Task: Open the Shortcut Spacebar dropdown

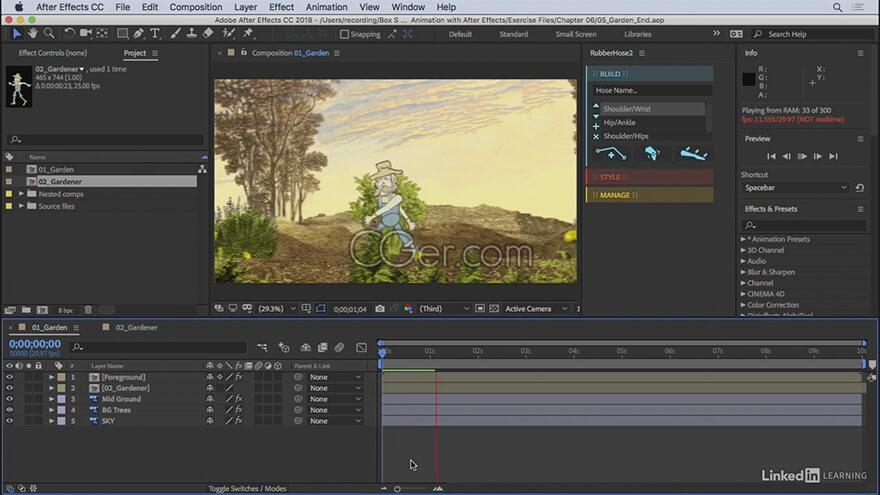Action: click(x=795, y=187)
